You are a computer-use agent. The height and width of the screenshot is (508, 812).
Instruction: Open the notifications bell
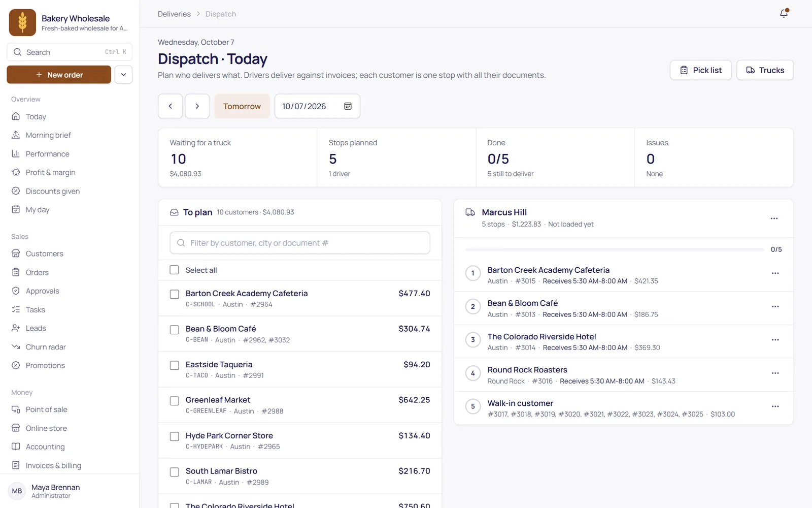(x=784, y=13)
